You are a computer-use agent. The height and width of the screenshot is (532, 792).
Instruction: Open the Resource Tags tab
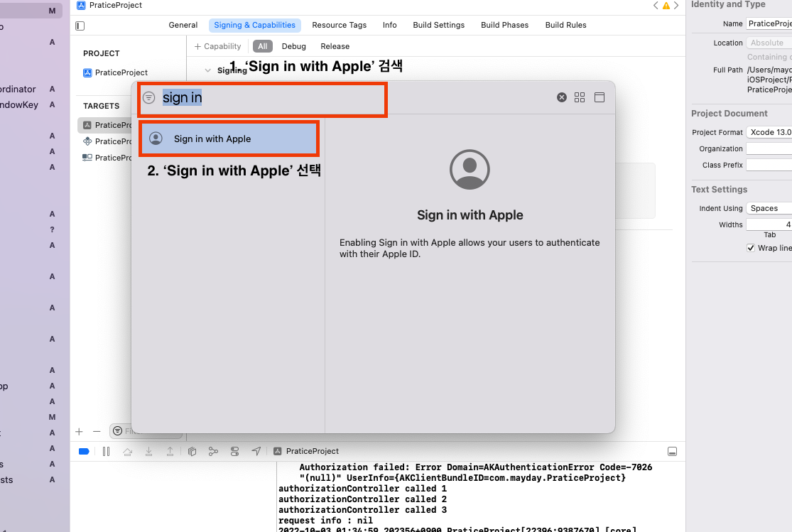pos(339,26)
